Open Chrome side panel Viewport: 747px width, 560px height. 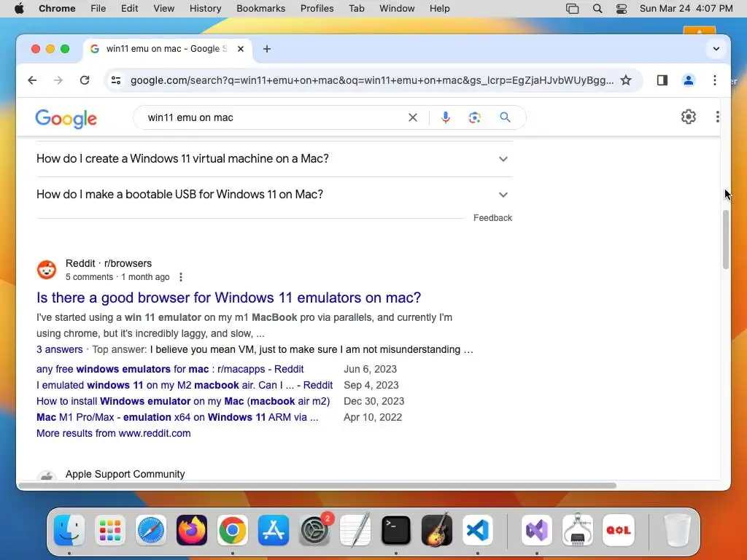pos(662,80)
